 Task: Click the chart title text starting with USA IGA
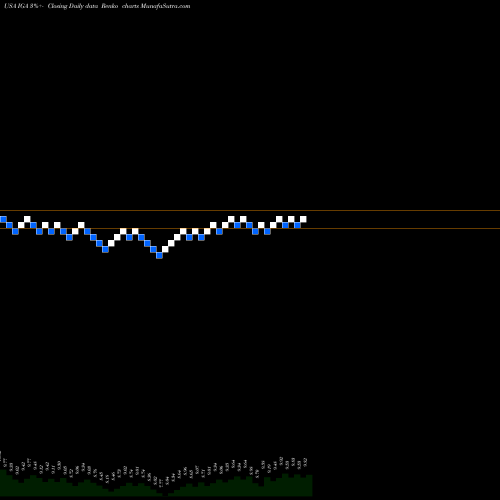(x=97, y=6)
